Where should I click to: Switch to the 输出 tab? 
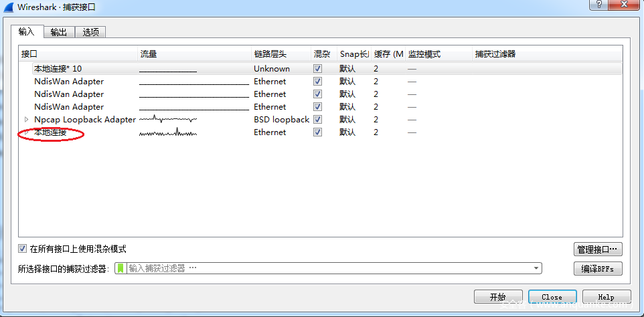pyautogui.click(x=59, y=32)
